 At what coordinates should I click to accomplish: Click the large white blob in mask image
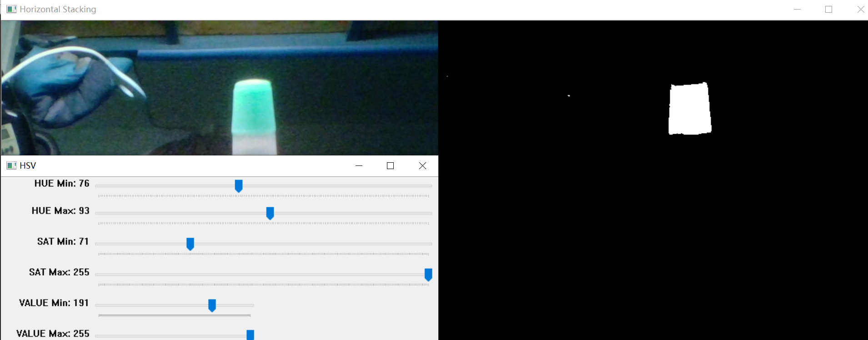(x=690, y=109)
